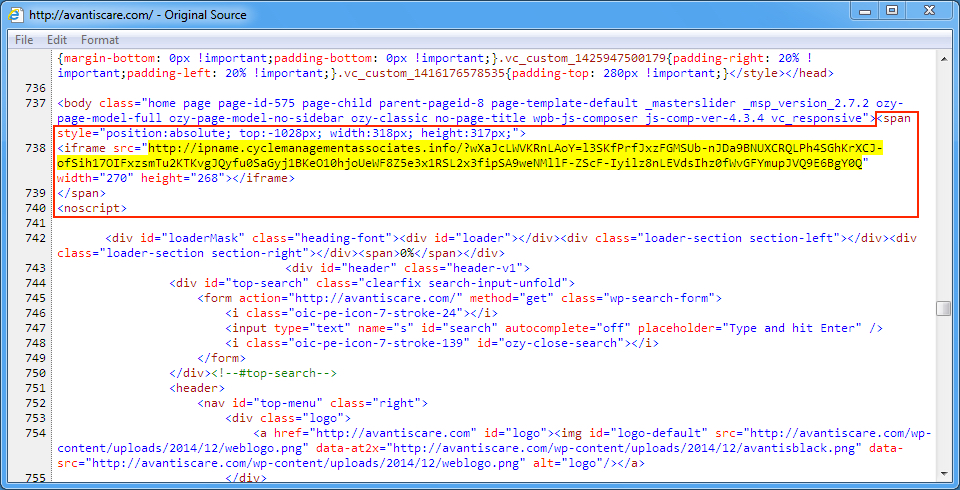Click line number 750
The height and width of the screenshot is (490, 960).
[x=34, y=372]
